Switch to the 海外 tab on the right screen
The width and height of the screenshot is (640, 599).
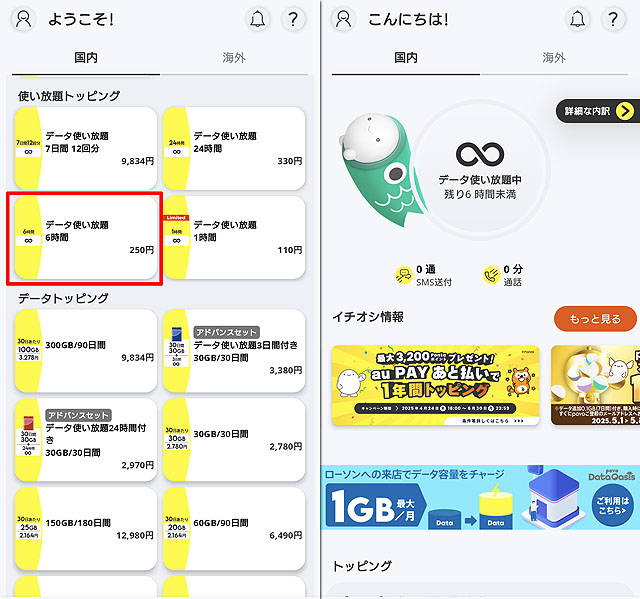pos(554,58)
